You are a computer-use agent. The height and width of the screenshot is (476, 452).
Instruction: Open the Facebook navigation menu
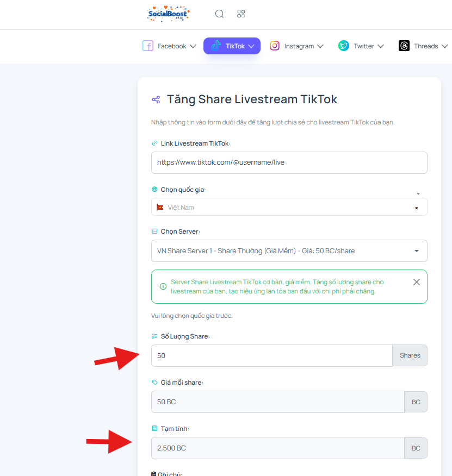click(x=169, y=46)
